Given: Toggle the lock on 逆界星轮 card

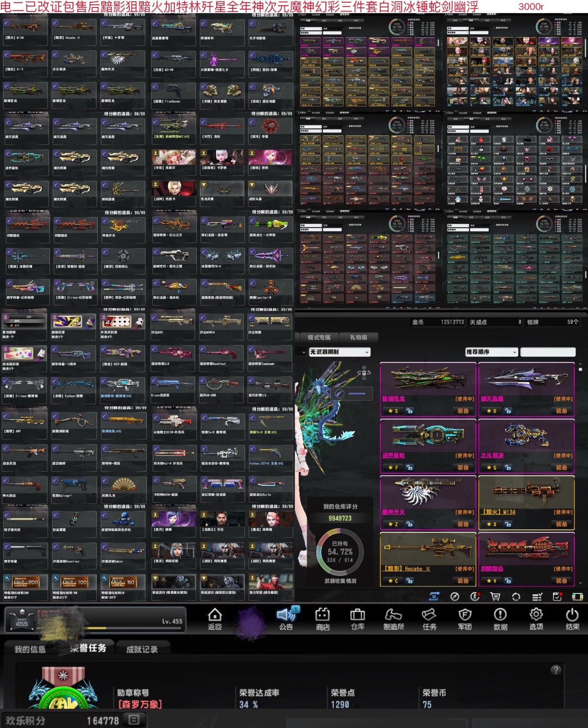Looking at the screenshot, I should (409, 467).
